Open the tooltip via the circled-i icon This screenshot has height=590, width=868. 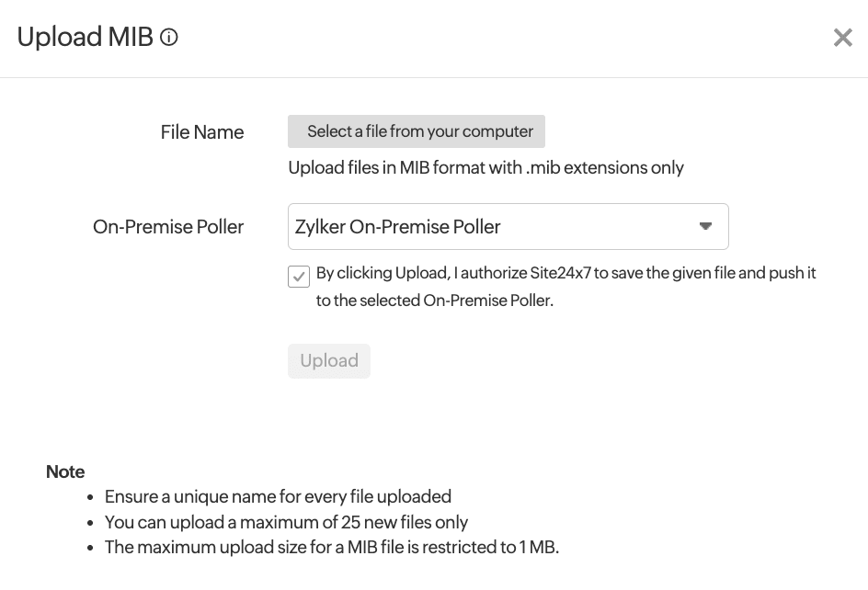pyautogui.click(x=168, y=38)
